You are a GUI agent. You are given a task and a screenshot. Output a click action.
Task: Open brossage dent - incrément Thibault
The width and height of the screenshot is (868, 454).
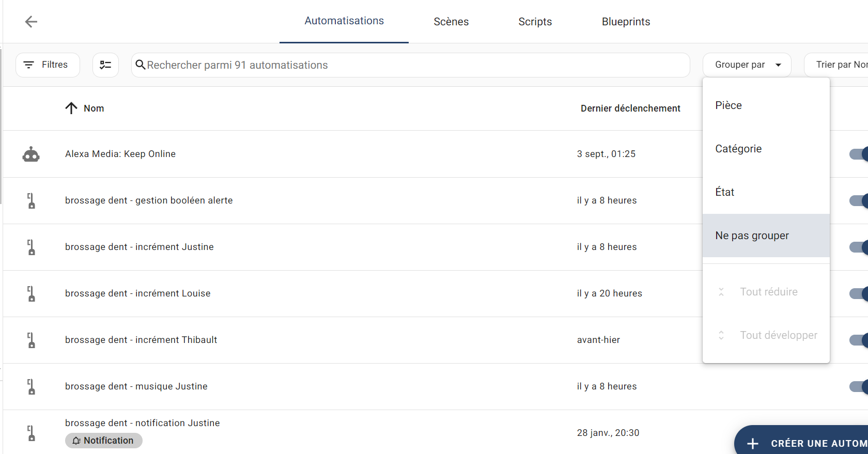pyautogui.click(x=141, y=340)
